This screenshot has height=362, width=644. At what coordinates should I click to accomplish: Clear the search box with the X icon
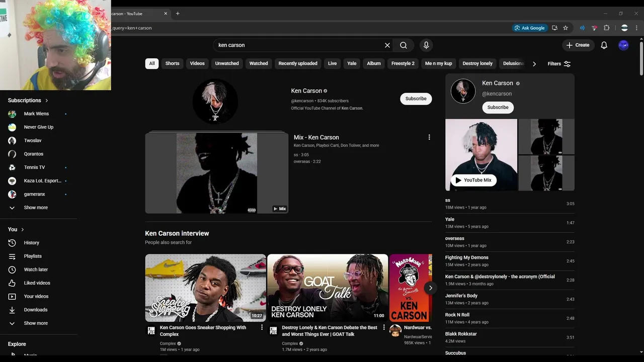387,45
